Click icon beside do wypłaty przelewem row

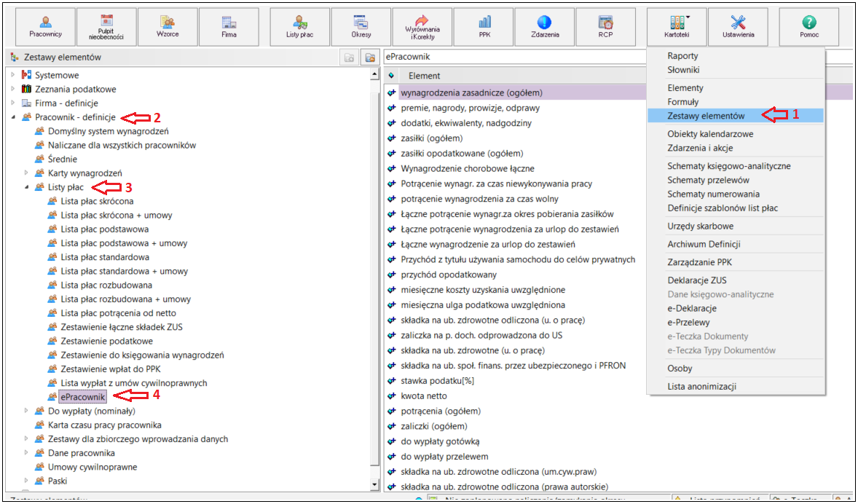coord(391,457)
